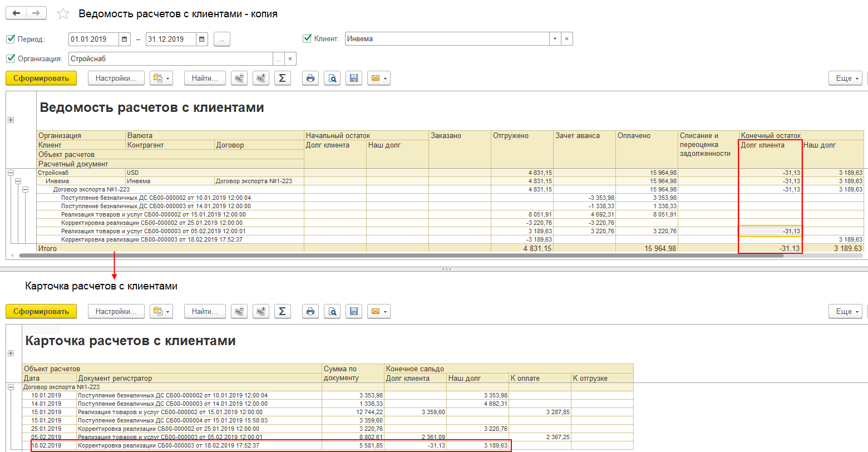Go forward with the right arrow button
The height and width of the screenshot is (452, 868).
point(36,13)
